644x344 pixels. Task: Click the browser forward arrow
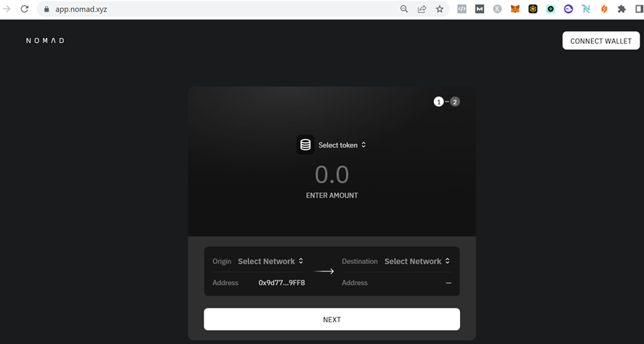[x=7, y=9]
